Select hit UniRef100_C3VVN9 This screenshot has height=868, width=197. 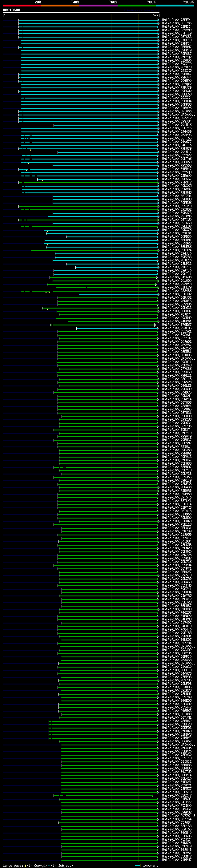pos(176,30)
